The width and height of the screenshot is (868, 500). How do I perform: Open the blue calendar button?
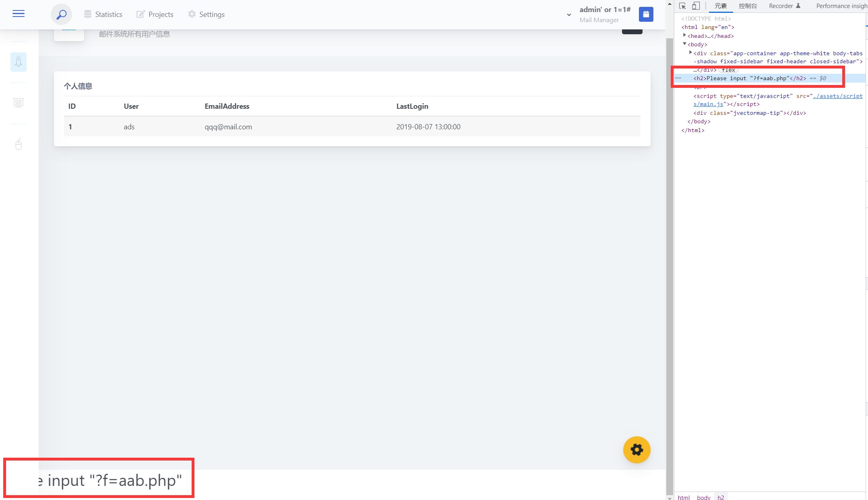click(x=646, y=15)
